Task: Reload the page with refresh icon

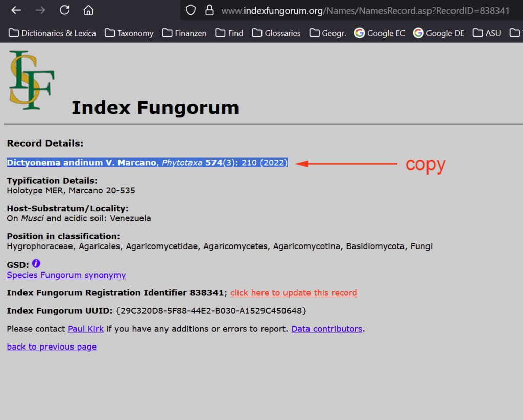Action: point(64,10)
